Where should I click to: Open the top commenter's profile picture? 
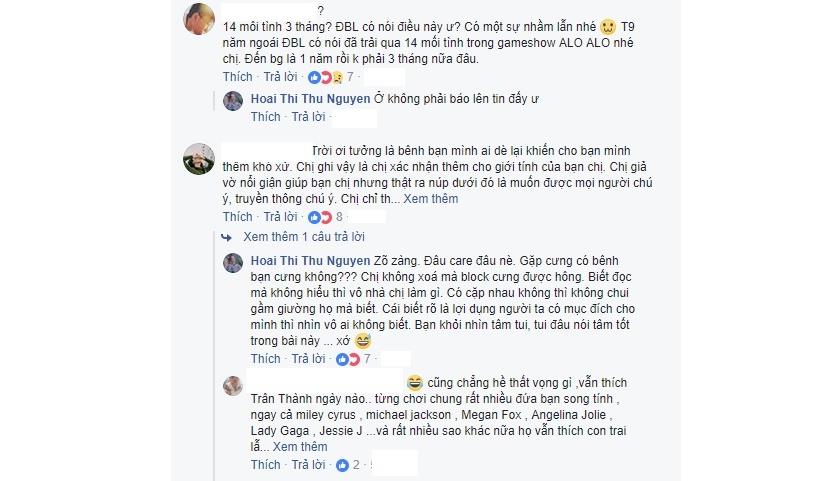pyautogui.click(x=199, y=19)
